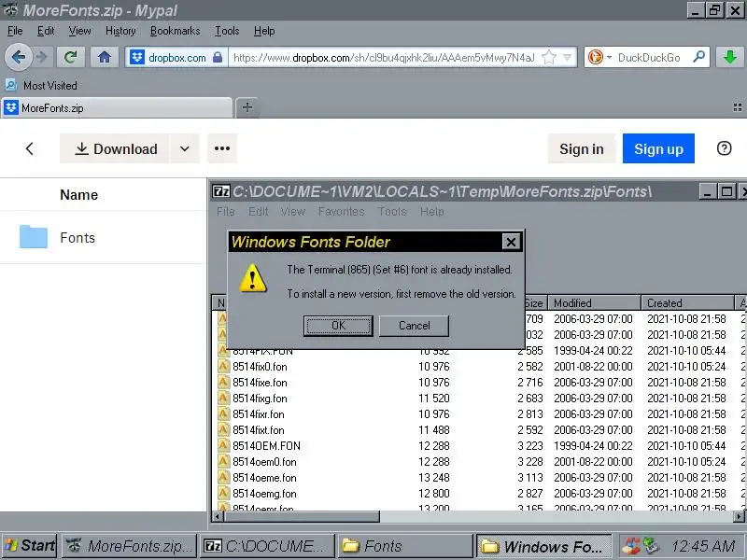The image size is (747, 560).
Task: Open the browser Help menu
Action: (x=264, y=31)
